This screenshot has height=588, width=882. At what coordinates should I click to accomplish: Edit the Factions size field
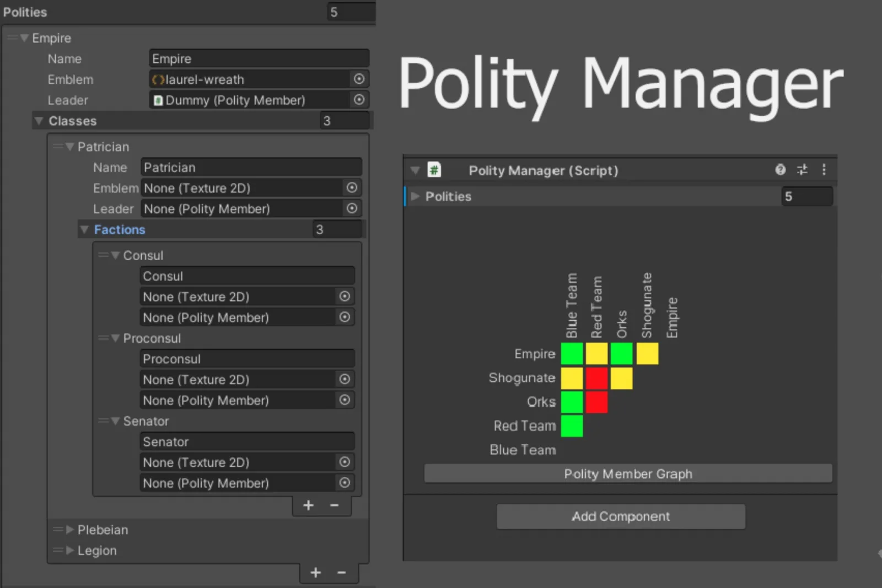[x=337, y=229]
